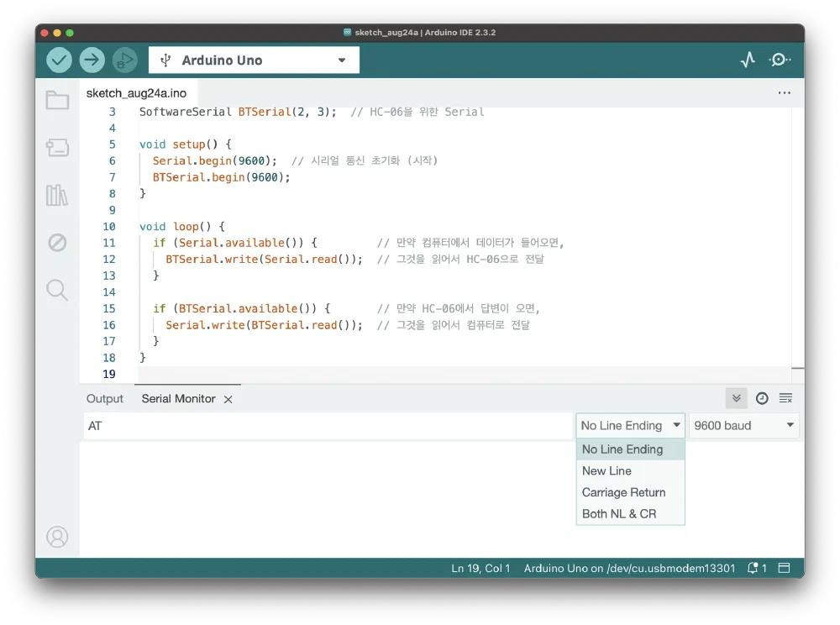
Task: Click the Verify sketch checkmark button
Action: click(59, 60)
